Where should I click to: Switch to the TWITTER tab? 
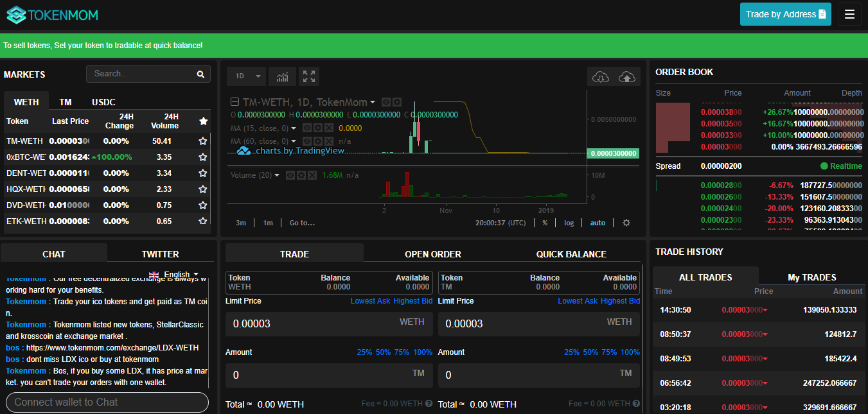161,254
